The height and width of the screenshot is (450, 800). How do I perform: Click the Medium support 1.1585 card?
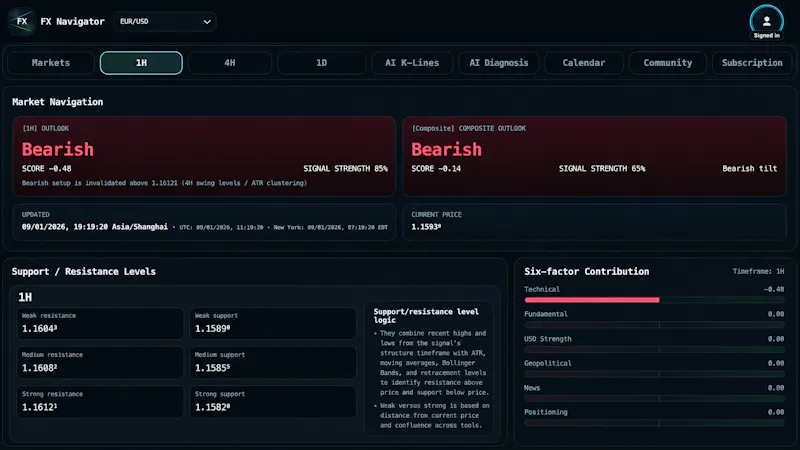(x=273, y=362)
